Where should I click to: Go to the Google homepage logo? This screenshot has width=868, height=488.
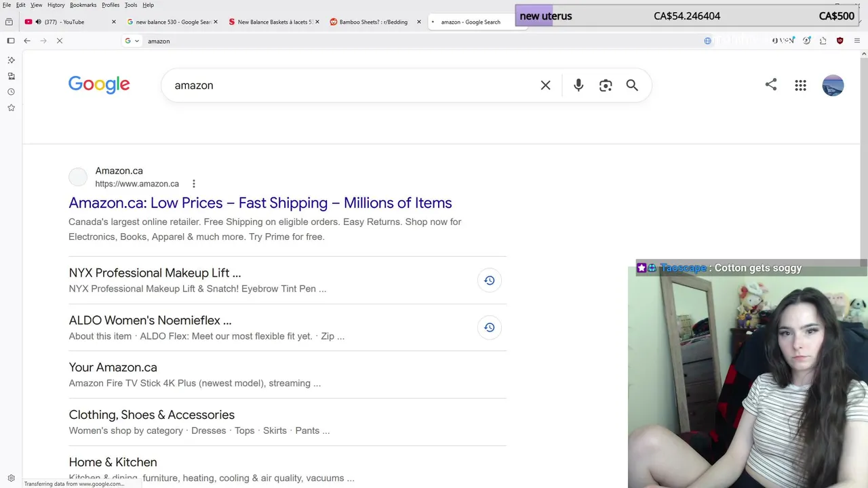pyautogui.click(x=99, y=85)
